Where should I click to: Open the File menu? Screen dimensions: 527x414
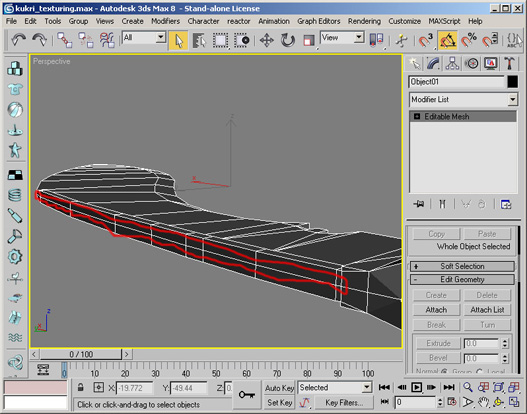pos(11,21)
